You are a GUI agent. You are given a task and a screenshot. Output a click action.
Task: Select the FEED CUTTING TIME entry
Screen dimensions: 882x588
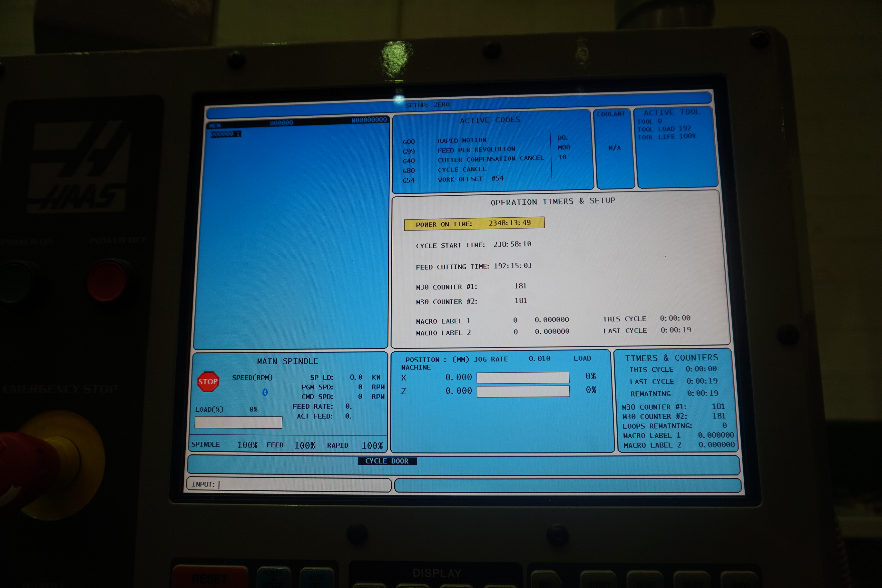click(473, 266)
